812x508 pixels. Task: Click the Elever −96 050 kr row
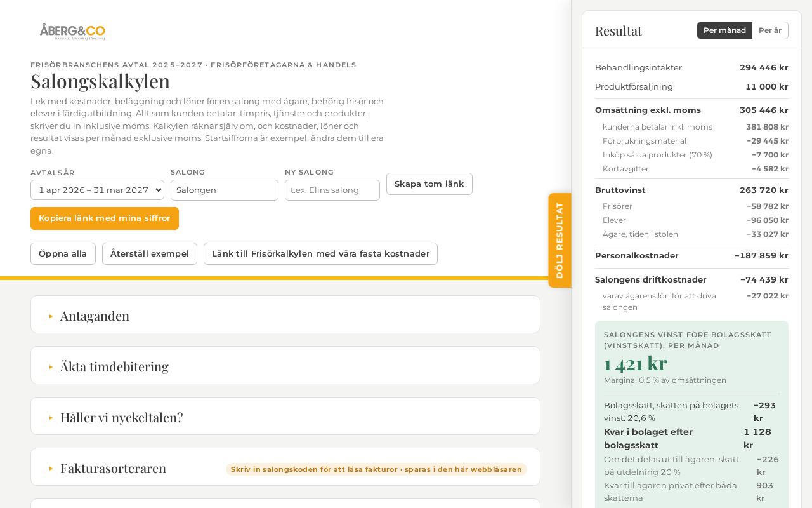coord(695,220)
